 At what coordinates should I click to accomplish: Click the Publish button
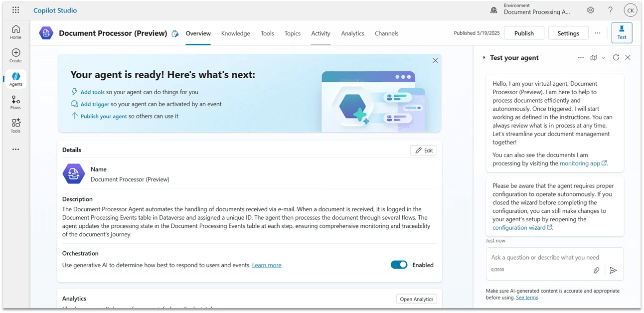pos(524,33)
